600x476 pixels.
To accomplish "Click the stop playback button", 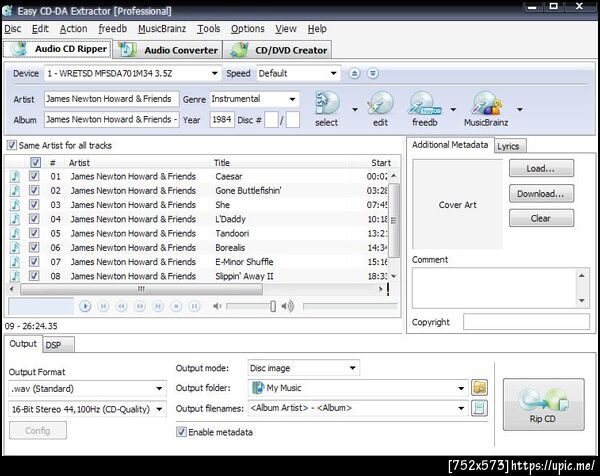I will point(176,306).
